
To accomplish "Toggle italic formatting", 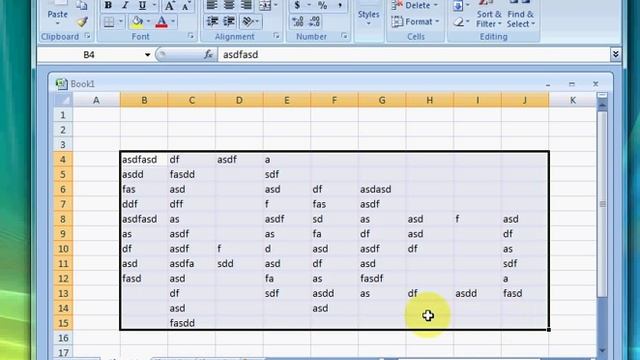I will click(125, 5).
